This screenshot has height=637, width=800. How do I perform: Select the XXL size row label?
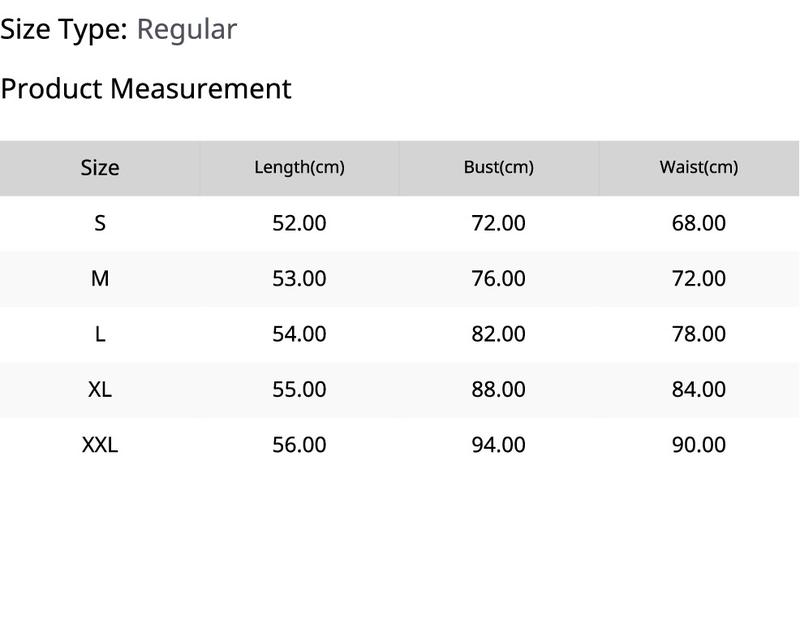[100, 445]
